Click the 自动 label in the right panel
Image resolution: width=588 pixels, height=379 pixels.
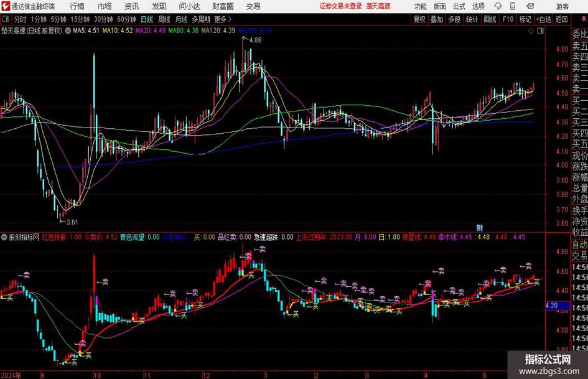pos(579,245)
